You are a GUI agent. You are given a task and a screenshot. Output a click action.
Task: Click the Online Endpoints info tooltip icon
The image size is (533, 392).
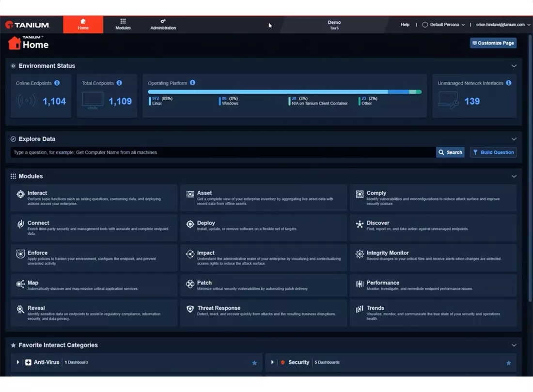pyautogui.click(x=57, y=83)
